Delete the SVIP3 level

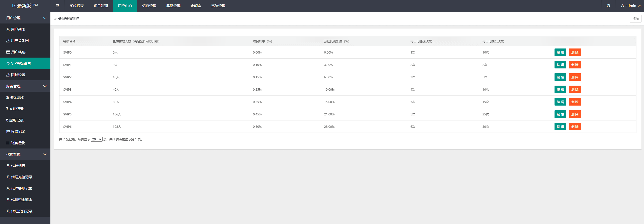[575, 89]
